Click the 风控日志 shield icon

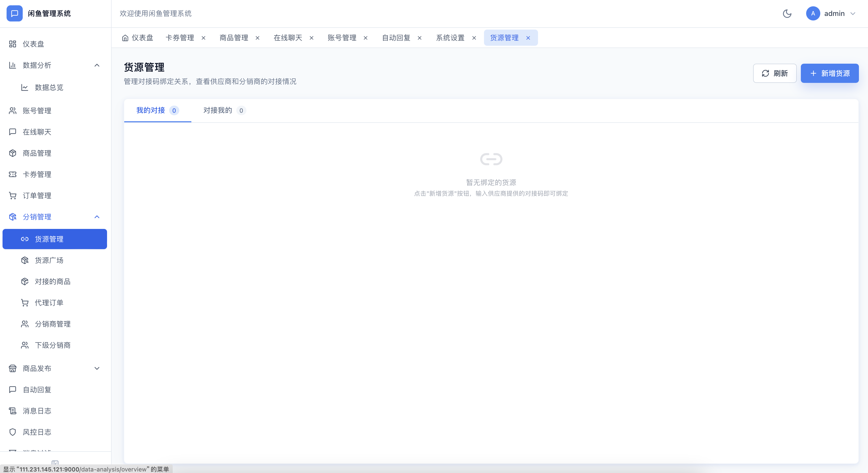coord(12,432)
